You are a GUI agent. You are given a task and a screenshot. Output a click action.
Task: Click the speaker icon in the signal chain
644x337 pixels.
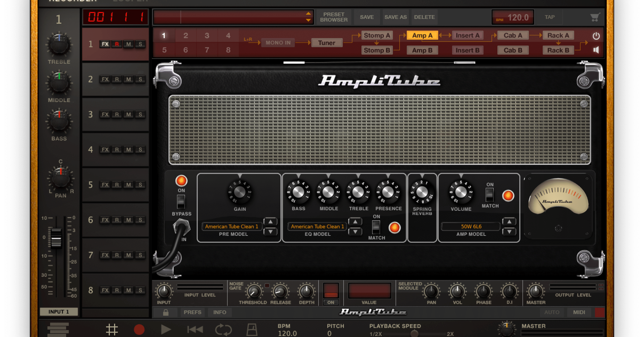pos(596,50)
